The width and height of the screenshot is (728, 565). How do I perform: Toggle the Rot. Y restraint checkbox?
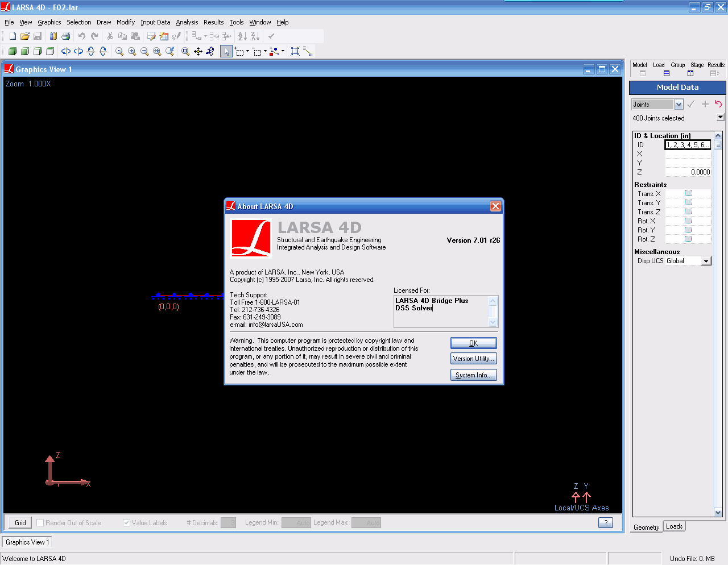[x=688, y=230]
